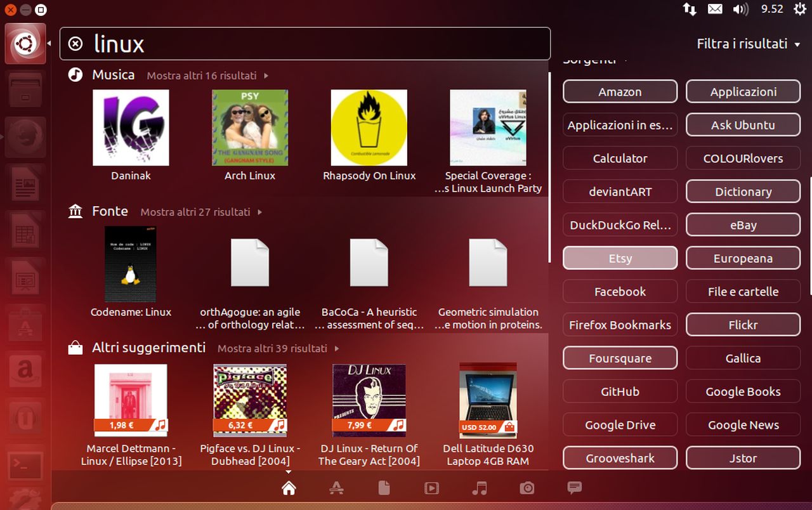The image size is (812, 510).
Task: Open the system settings gear menu
Action: tap(799, 9)
